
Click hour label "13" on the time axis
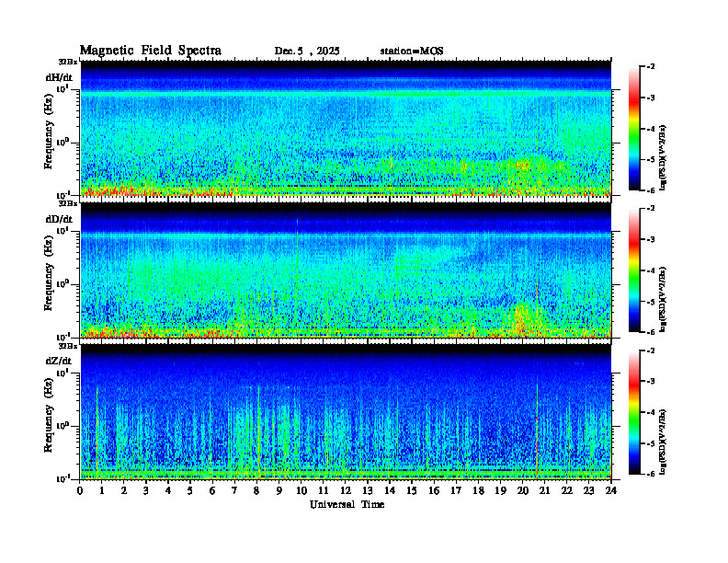pos(368,490)
